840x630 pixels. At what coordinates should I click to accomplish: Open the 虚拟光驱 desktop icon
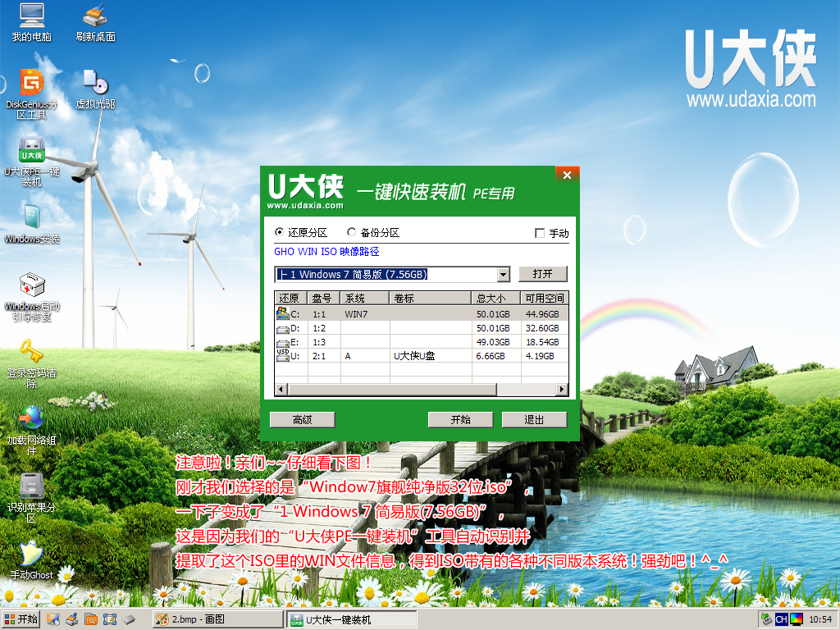[95, 89]
